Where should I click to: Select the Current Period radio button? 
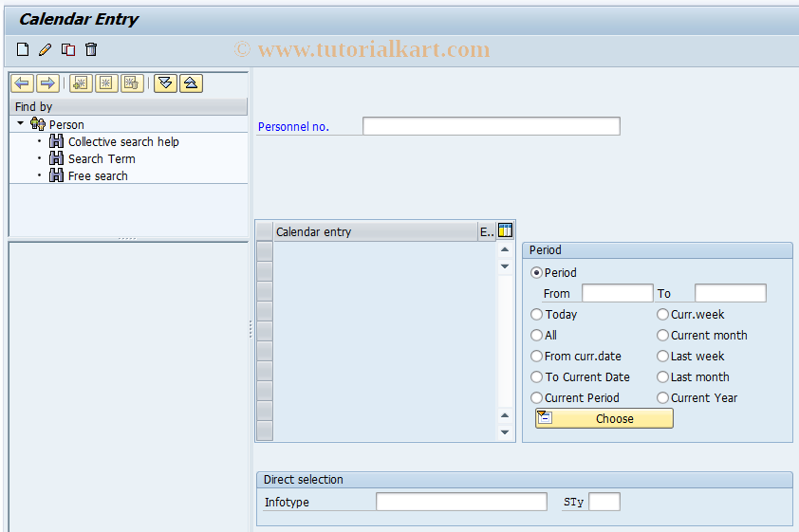536,398
